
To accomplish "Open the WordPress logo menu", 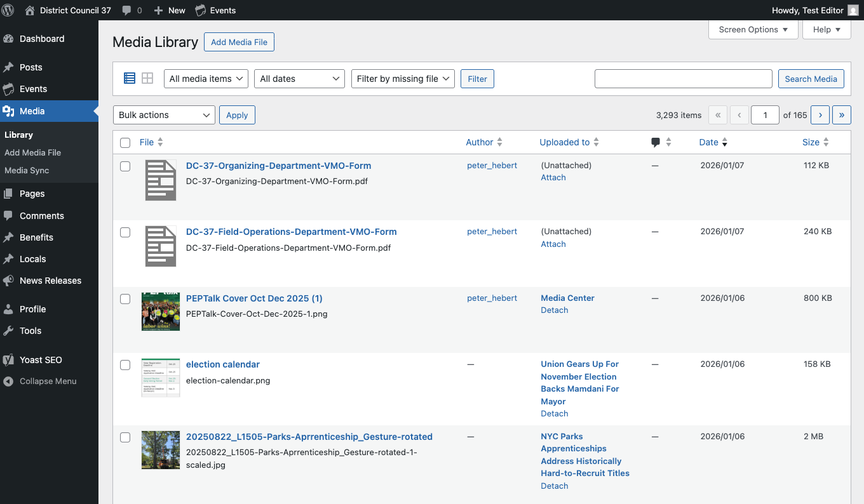I will (7, 10).
